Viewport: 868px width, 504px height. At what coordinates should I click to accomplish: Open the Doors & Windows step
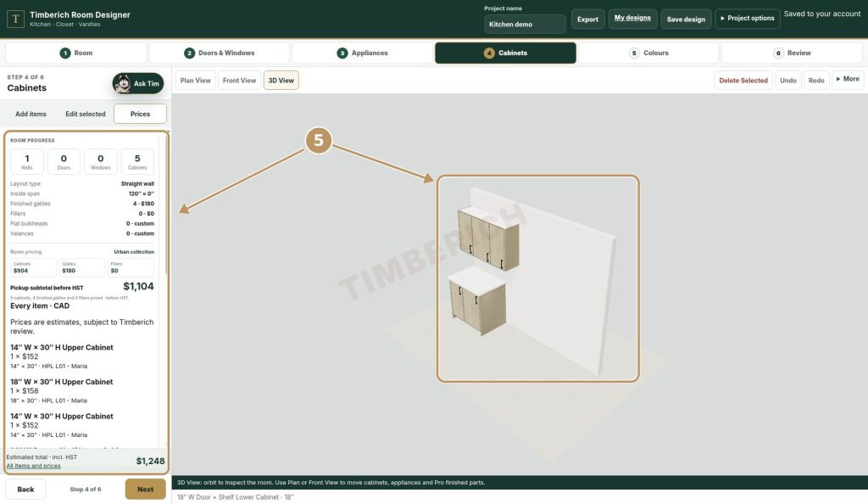coord(220,53)
